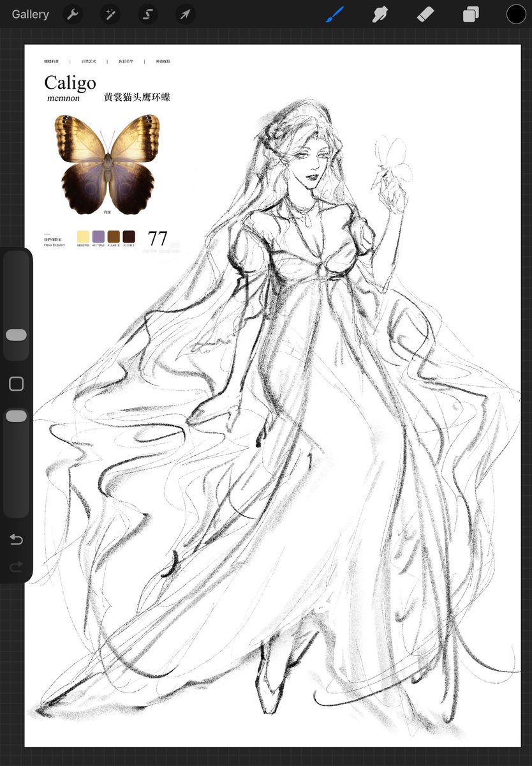The height and width of the screenshot is (766, 532).
Task: Click the 'Oasis Explorer' caption
Action: (x=54, y=244)
